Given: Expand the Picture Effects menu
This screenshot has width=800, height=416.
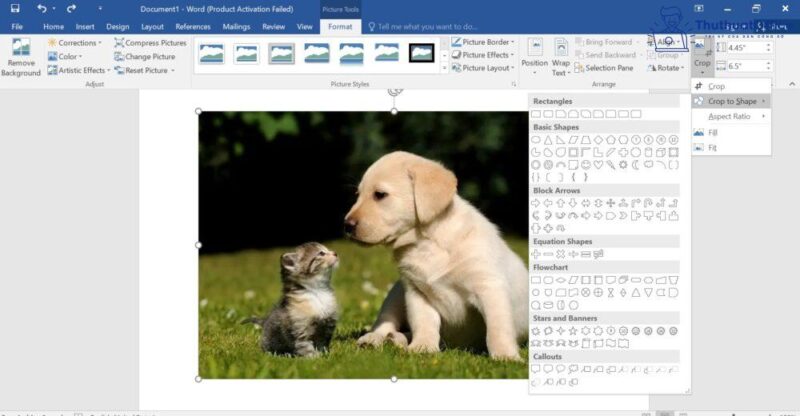Looking at the screenshot, I should [x=483, y=55].
